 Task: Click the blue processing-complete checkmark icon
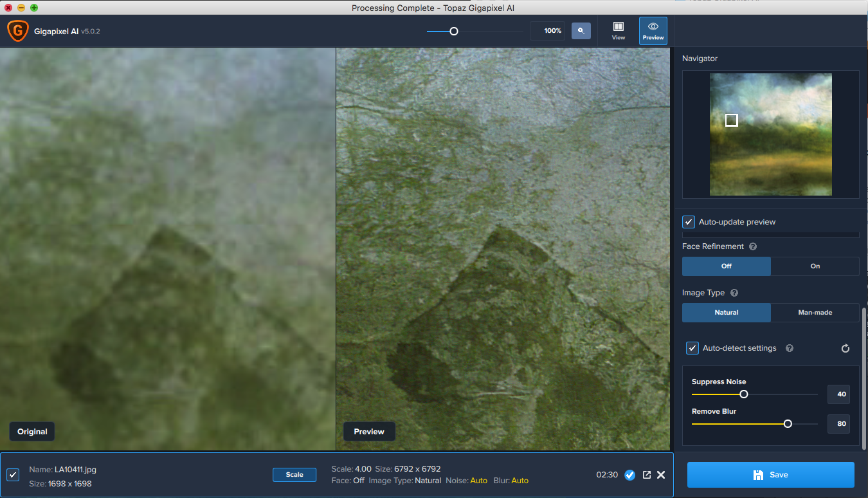(x=630, y=475)
